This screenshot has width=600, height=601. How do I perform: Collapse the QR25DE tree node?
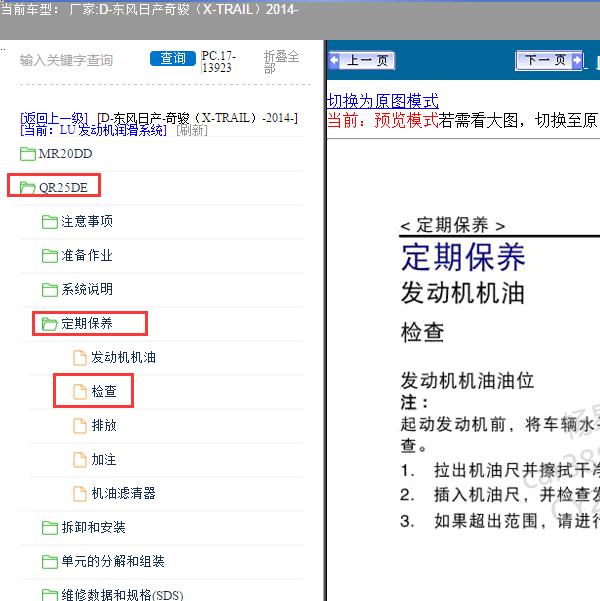63,187
